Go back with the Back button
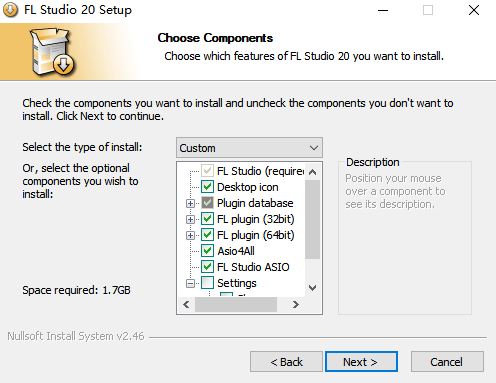Viewport: 496px width, 383px height. point(286,361)
